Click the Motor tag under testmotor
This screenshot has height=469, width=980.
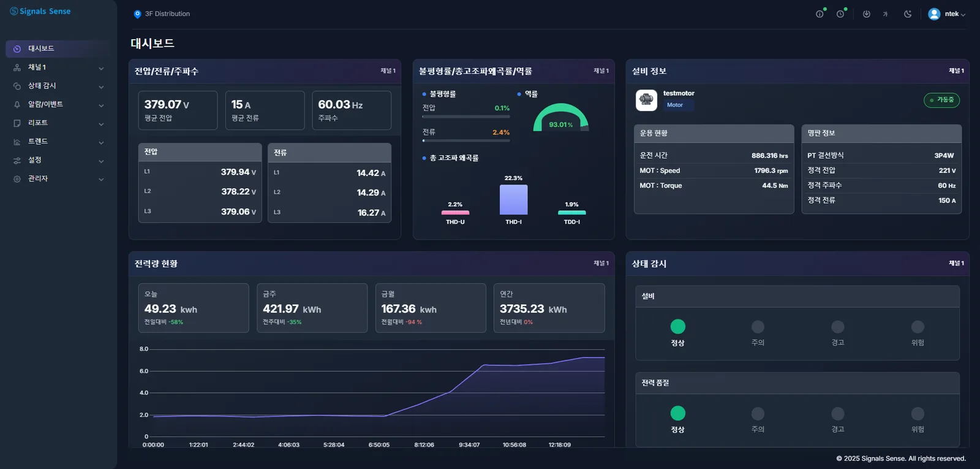pos(675,105)
